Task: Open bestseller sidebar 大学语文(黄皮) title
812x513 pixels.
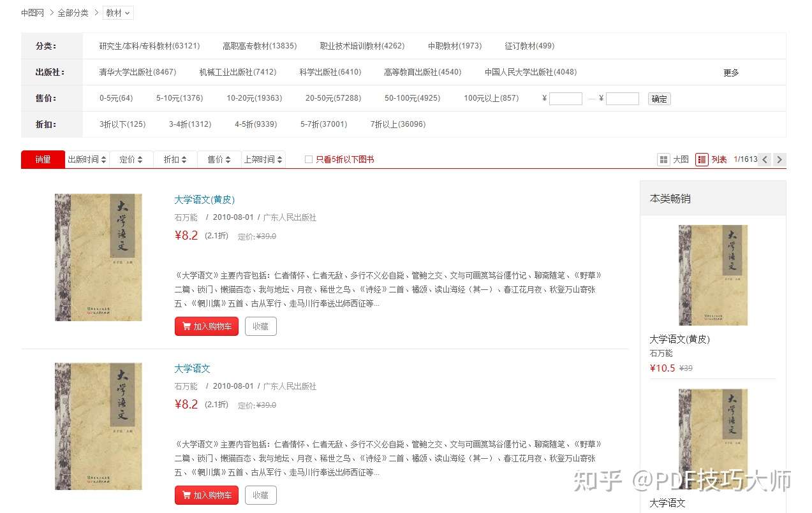Action: point(679,339)
